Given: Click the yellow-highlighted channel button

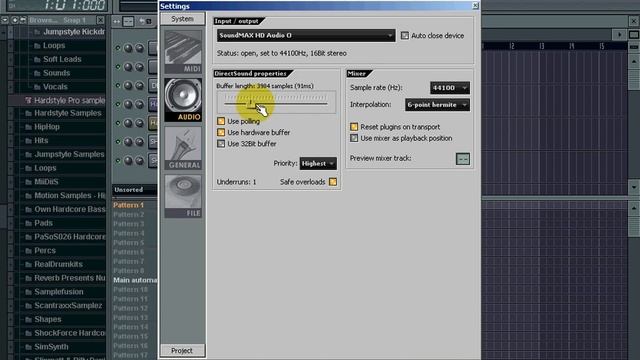Looking at the screenshot, I should click(153, 123).
